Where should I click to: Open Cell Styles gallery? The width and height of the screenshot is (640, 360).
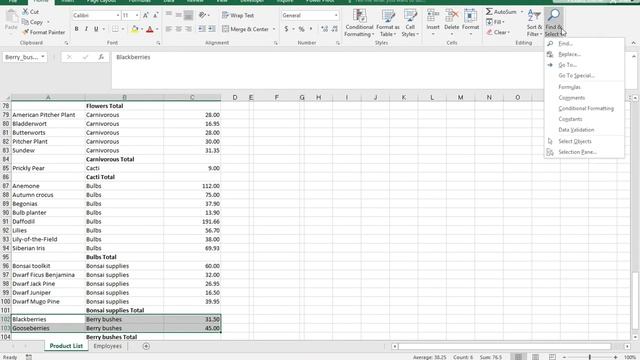tap(410, 23)
